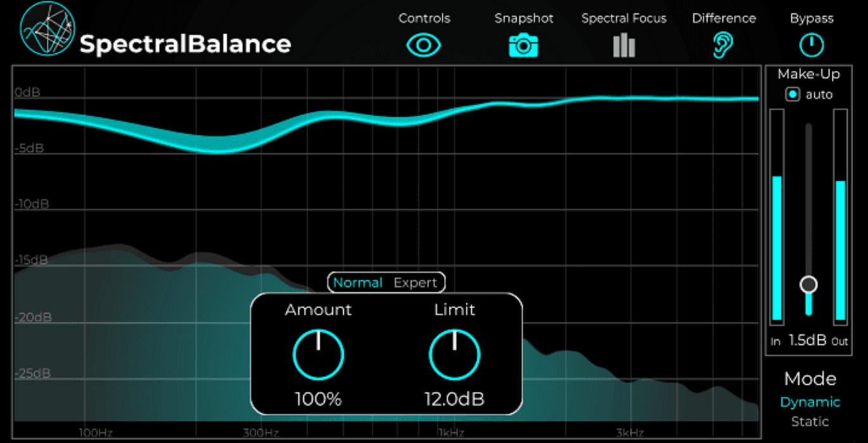Click the -25dB grid label
Viewport: 868px width, 443px height.
[x=33, y=373]
